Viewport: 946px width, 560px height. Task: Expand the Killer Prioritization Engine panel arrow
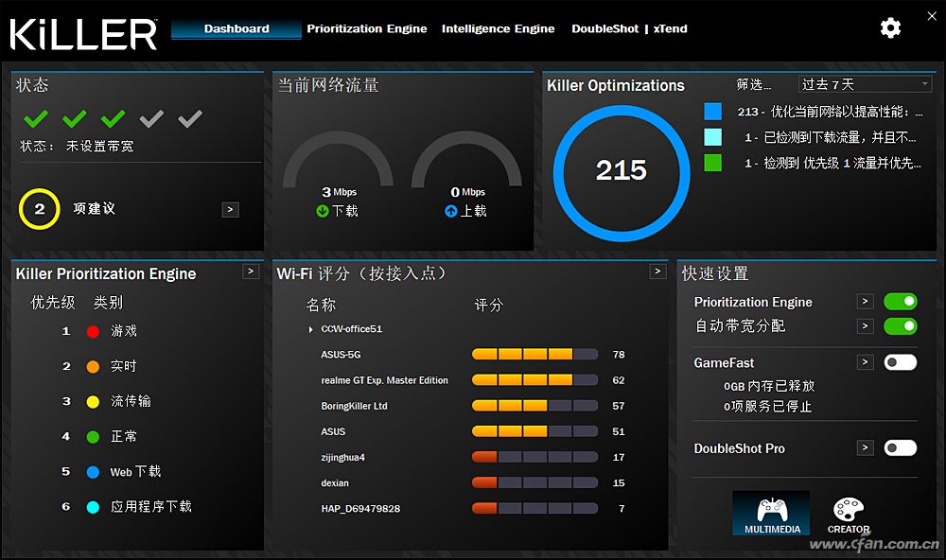[251, 271]
